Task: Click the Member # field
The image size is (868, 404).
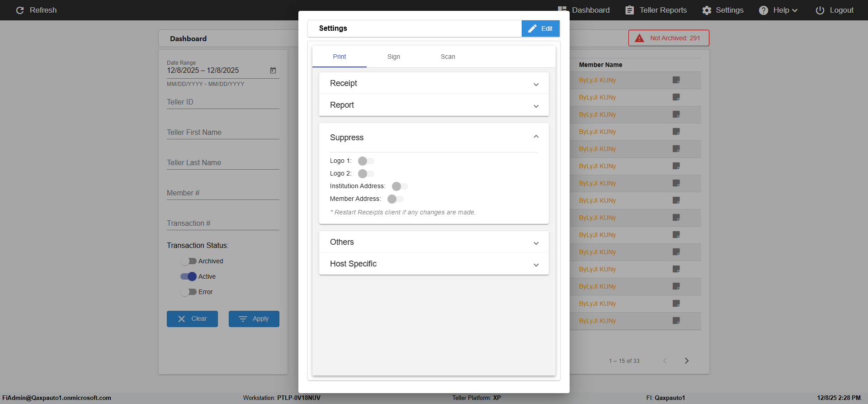Action: [x=223, y=193]
